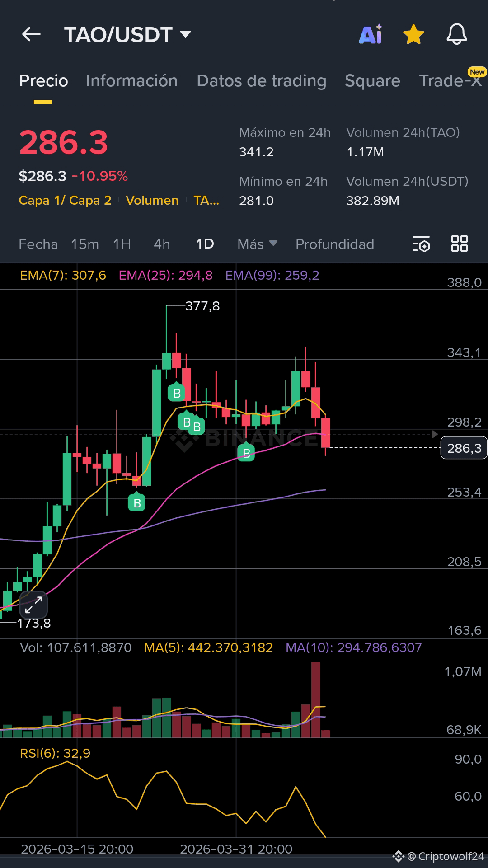Tap the B marker on EMA(25) line
Viewport: 488px width, 868px height.
click(x=246, y=452)
